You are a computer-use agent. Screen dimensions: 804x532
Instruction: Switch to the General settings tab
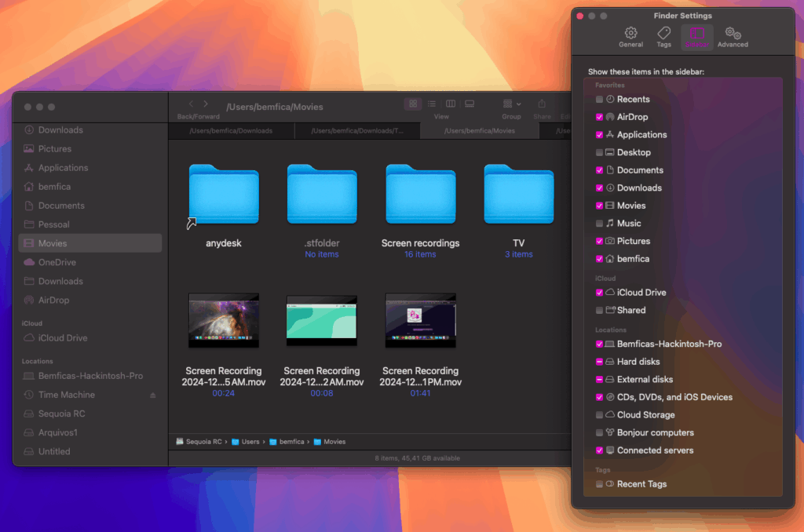click(x=630, y=33)
